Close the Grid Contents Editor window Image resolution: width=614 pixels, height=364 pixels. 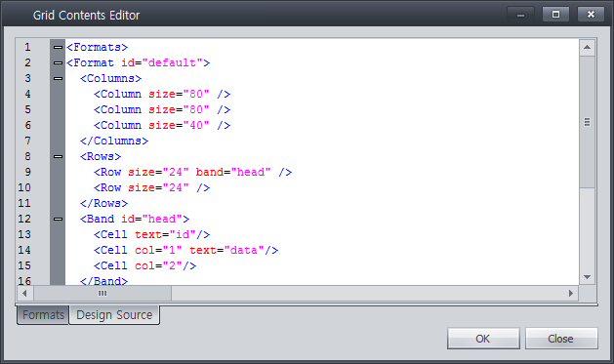(x=591, y=15)
